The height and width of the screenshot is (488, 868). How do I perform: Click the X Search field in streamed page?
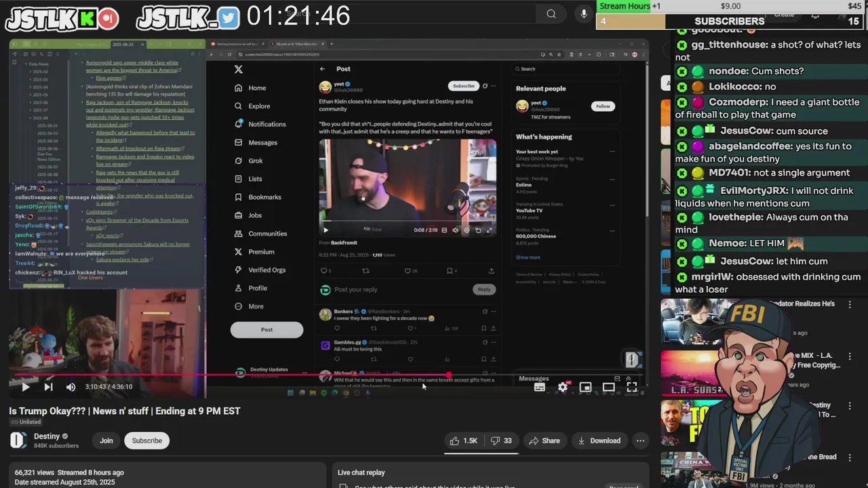tap(566, 68)
